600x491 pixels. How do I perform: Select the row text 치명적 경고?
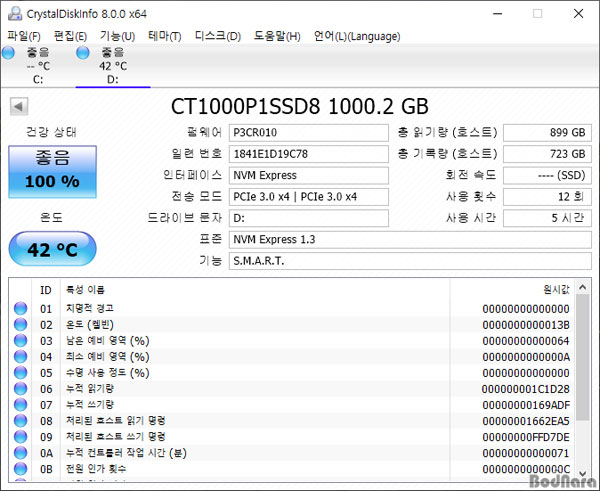coord(90,308)
